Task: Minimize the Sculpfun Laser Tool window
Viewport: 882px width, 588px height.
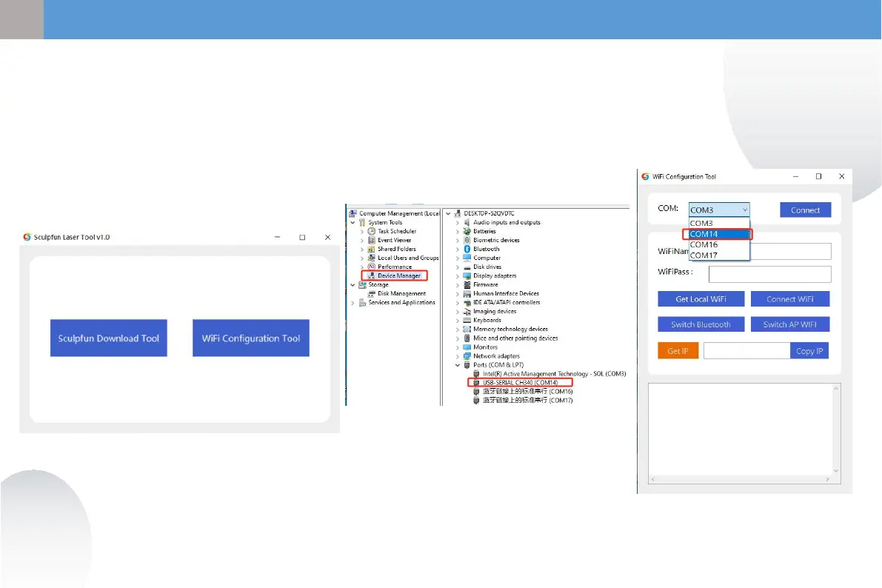Action: (277, 237)
